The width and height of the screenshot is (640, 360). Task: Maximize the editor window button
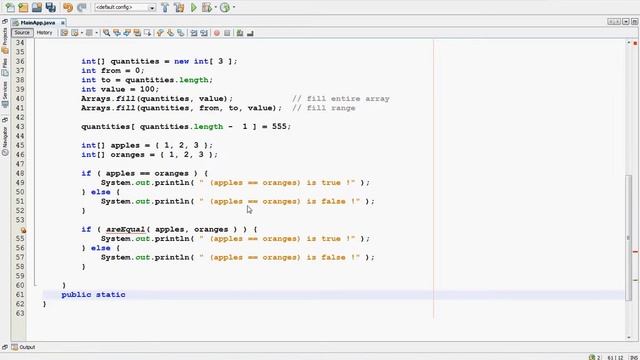point(634,22)
